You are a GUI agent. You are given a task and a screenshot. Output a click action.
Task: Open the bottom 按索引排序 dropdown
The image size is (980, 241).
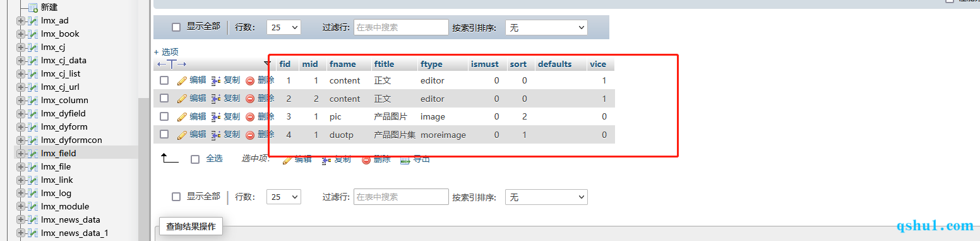pos(546,197)
